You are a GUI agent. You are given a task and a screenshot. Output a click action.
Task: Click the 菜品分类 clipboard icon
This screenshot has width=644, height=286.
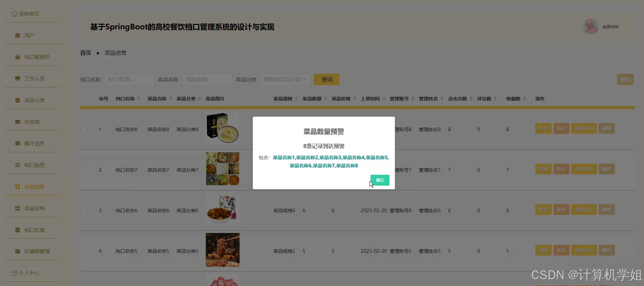click(18, 100)
